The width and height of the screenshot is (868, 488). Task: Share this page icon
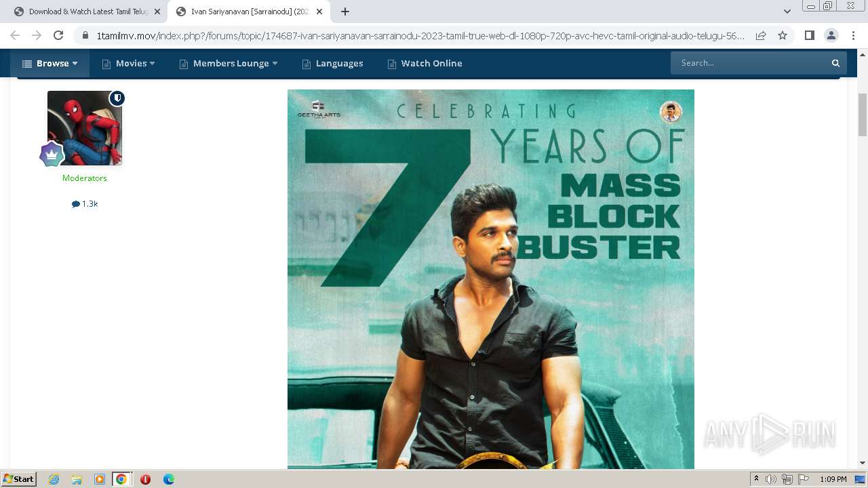(x=761, y=35)
